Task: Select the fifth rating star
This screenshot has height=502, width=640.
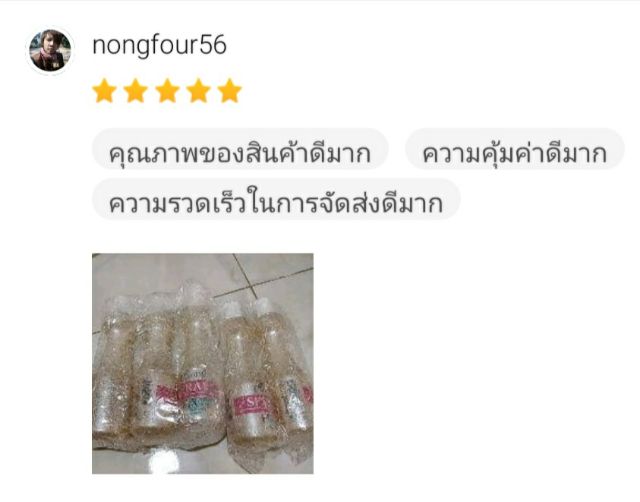Action: pyautogui.click(x=229, y=91)
